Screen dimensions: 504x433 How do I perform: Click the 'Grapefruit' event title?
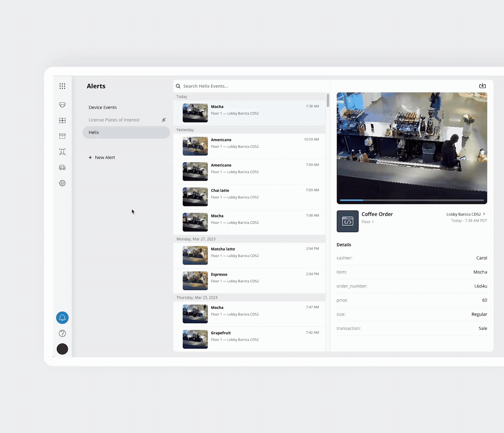pos(221,333)
